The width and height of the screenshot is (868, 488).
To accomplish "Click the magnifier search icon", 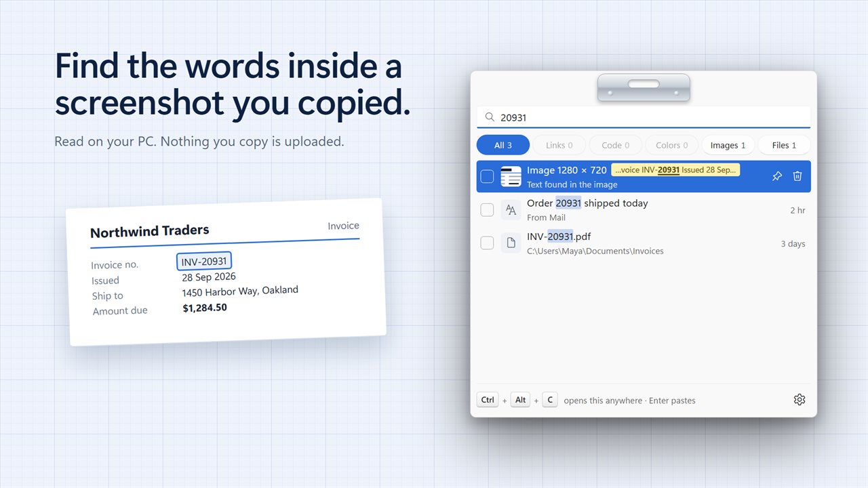I will coord(490,117).
